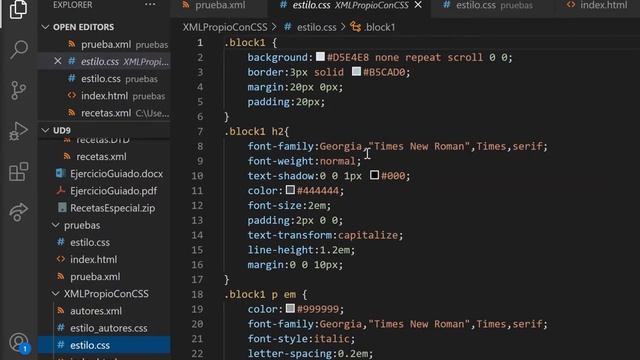The height and width of the screenshot is (360, 640).
Task: Open estilo.css under pruebas folder
Action: tap(104, 242)
